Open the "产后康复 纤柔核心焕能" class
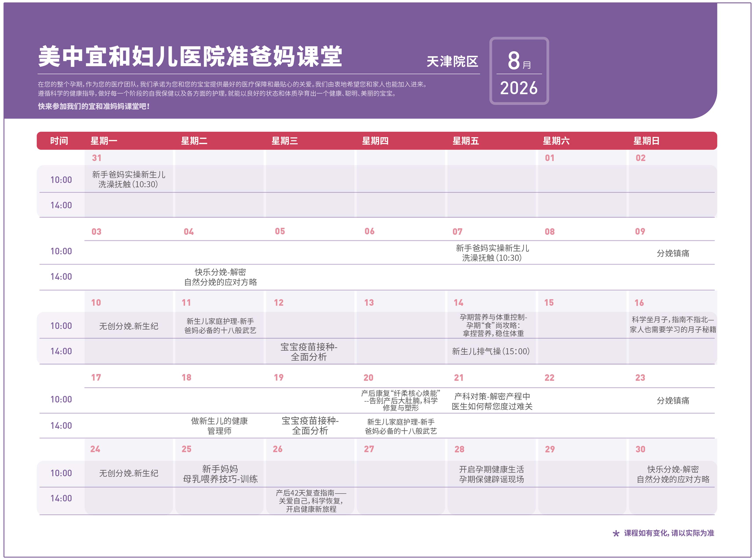The height and width of the screenshot is (560, 755). click(400, 400)
